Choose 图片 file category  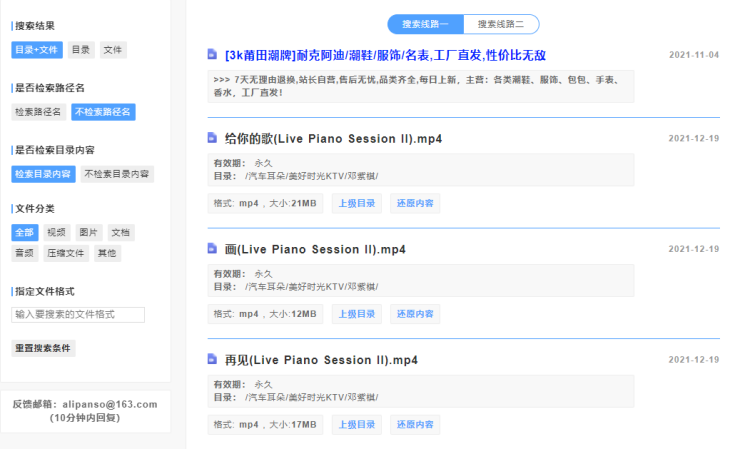point(88,233)
